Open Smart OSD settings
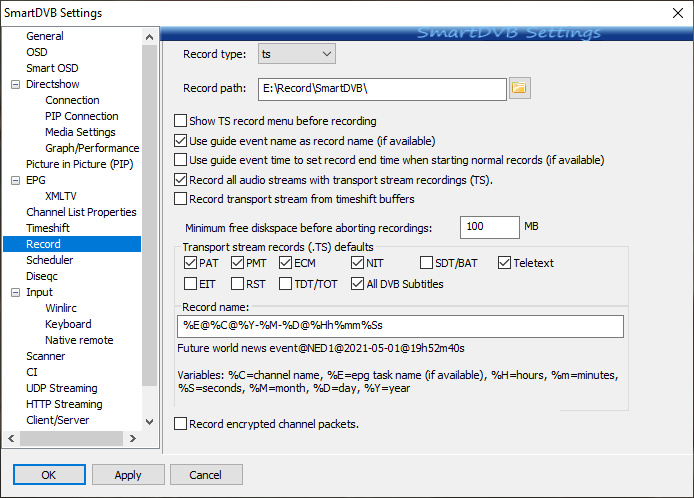This screenshot has width=694, height=498. (52, 68)
